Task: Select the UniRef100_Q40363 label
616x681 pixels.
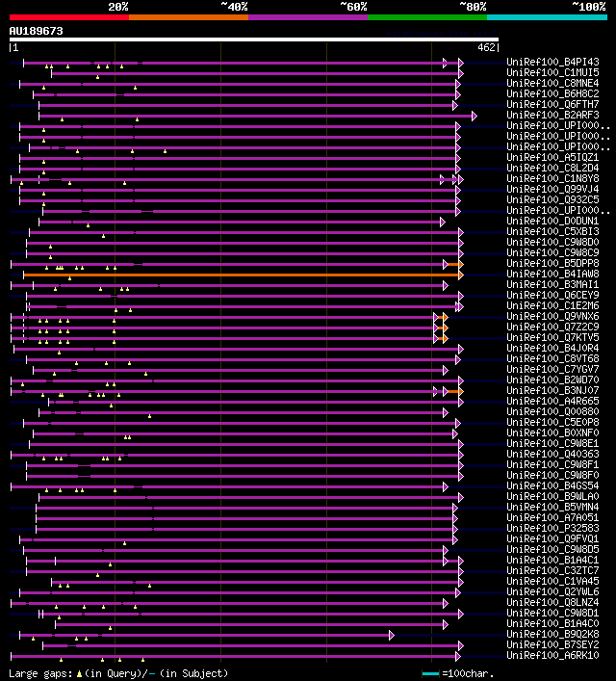Action: [x=552, y=454]
